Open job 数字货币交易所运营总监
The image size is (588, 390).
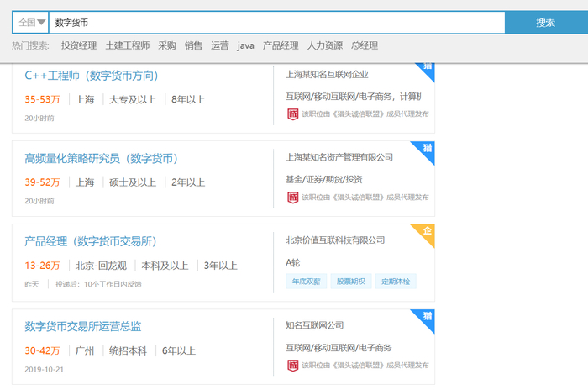(x=83, y=327)
